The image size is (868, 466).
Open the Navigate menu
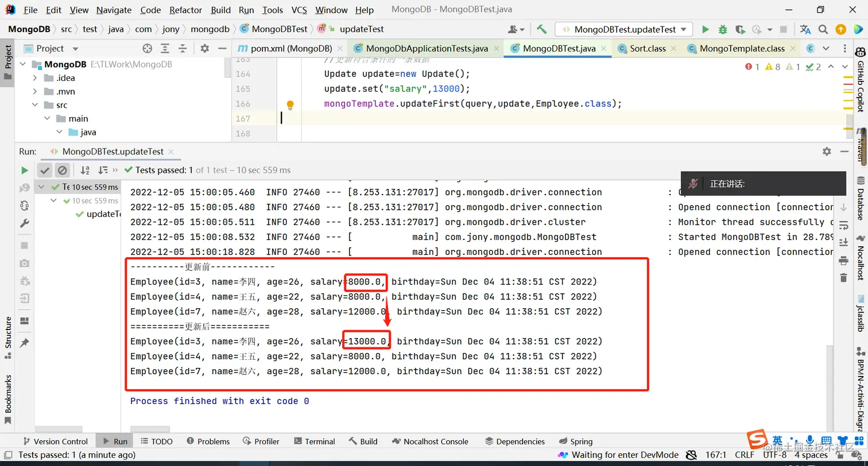tap(114, 10)
